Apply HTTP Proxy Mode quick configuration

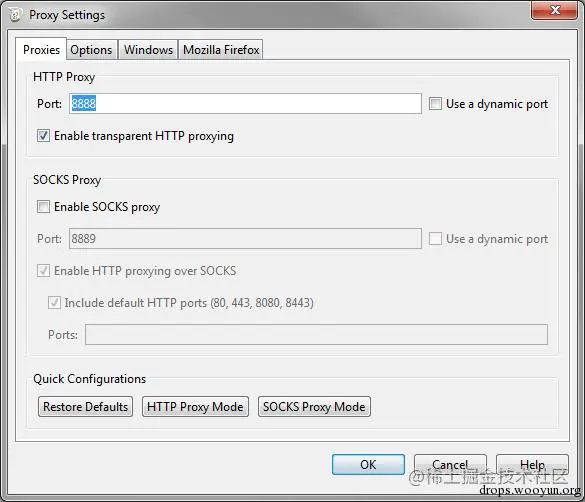pos(195,407)
